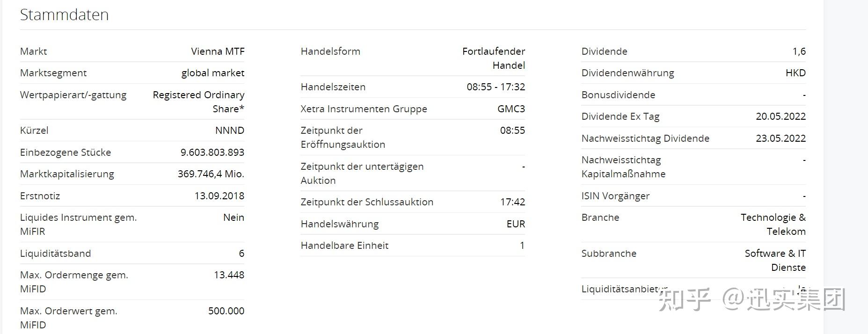Click the Subbranche label
This screenshot has height=334, width=868.
[x=609, y=254]
